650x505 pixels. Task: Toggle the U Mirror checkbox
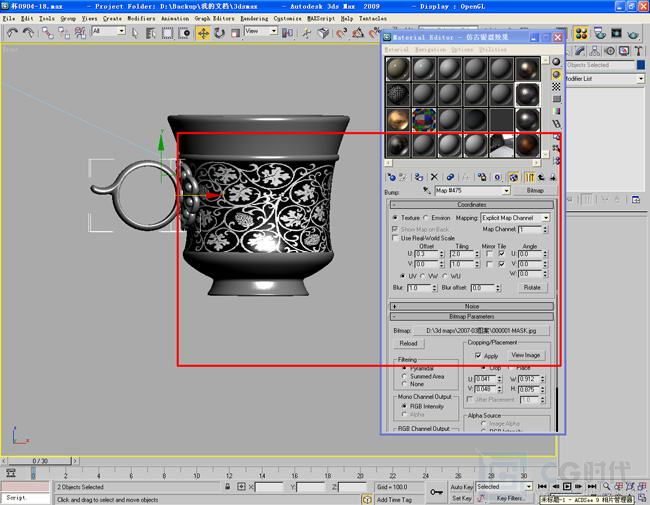tap(489, 253)
